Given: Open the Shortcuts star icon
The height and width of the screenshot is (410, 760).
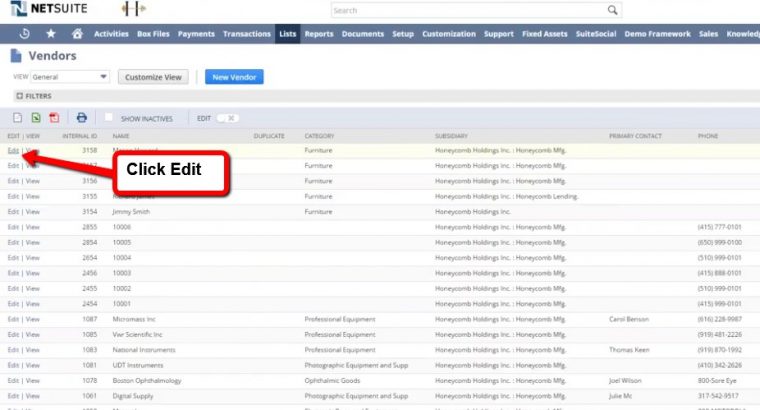Looking at the screenshot, I should (51, 33).
